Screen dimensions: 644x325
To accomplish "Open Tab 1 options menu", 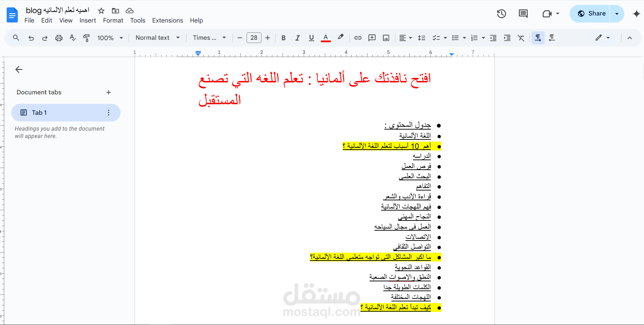I will pyautogui.click(x=109, y=113).
